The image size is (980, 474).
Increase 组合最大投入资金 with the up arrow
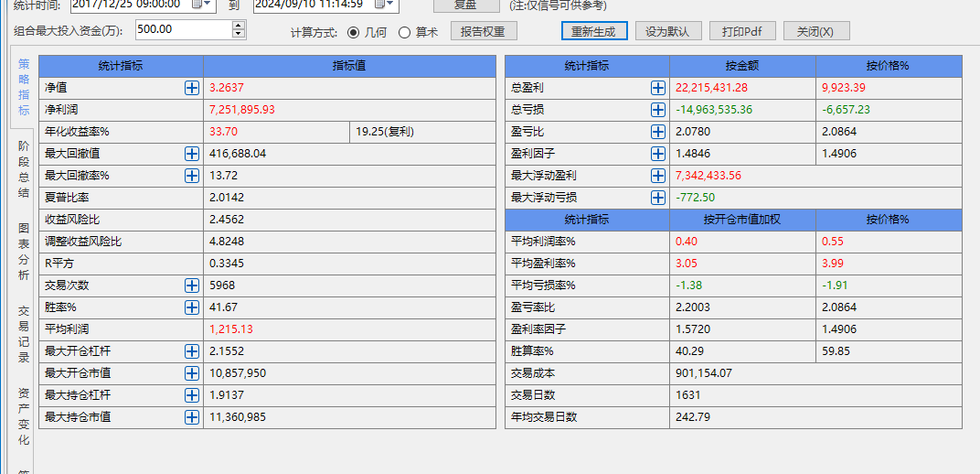pos(239,25)
